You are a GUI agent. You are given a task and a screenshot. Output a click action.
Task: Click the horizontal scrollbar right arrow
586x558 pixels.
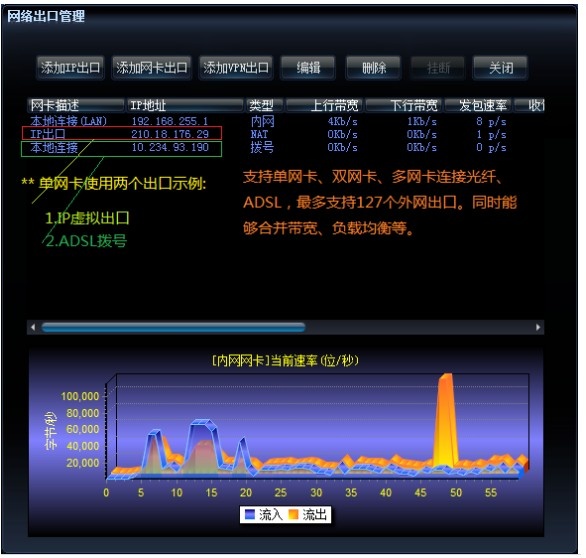pyautogui.click(x=538, y=327)
